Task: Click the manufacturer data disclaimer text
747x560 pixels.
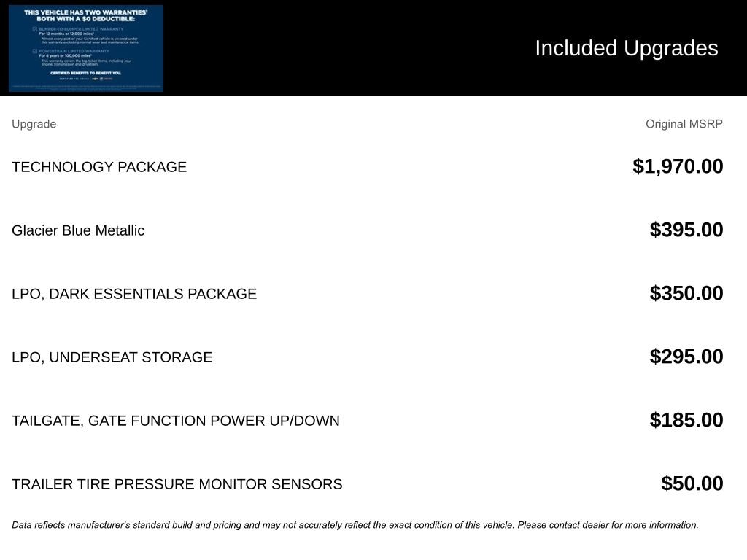Action: [x=355, y=525]
